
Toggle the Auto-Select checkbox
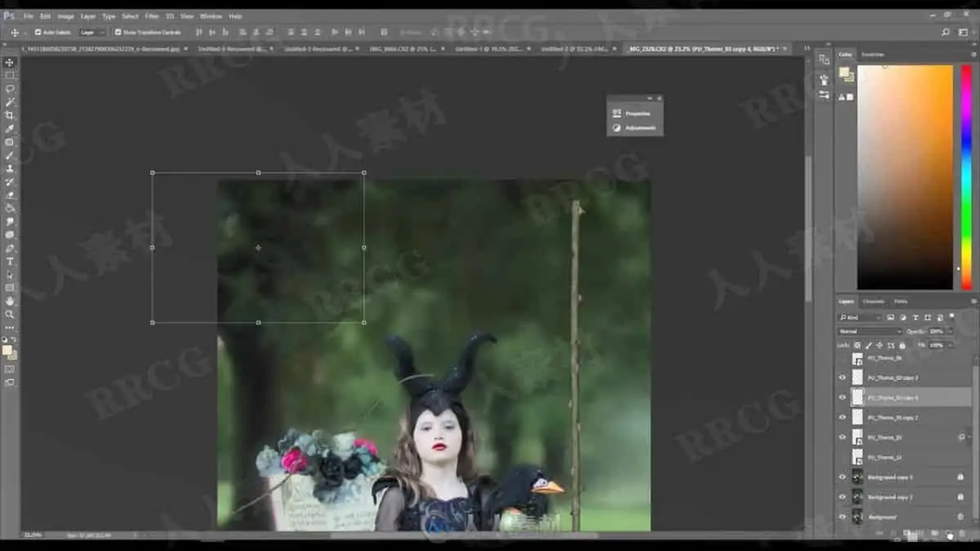tap(38, 32)
